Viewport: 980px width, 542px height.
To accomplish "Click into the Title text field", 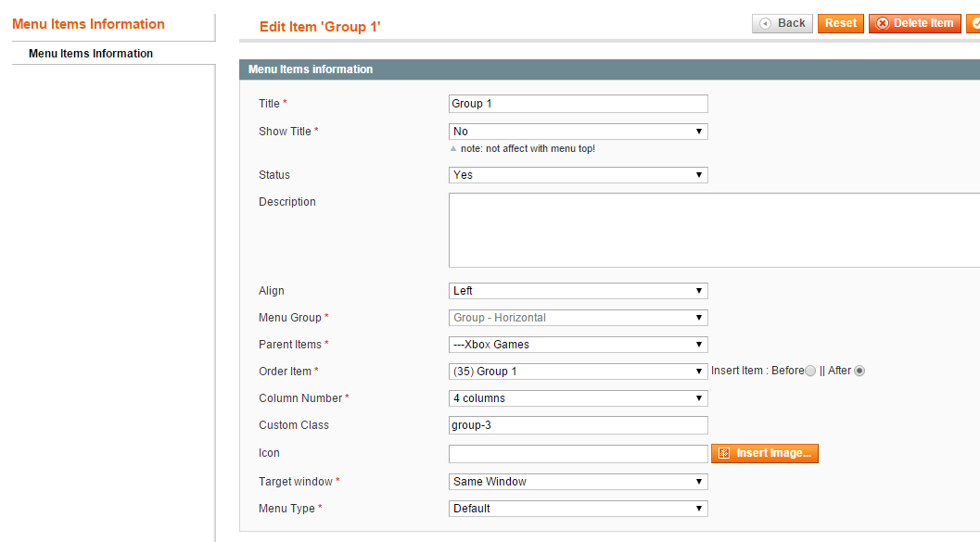I will click(579, 104).
